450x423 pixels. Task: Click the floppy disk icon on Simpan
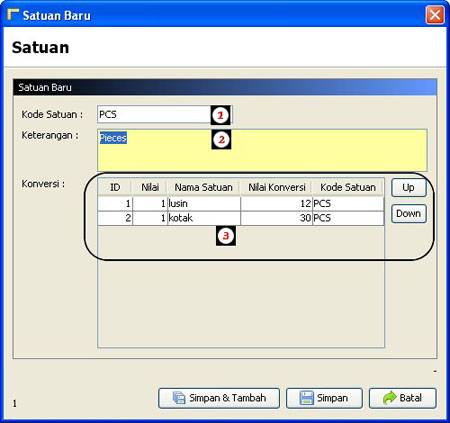[x=306, y=398]
